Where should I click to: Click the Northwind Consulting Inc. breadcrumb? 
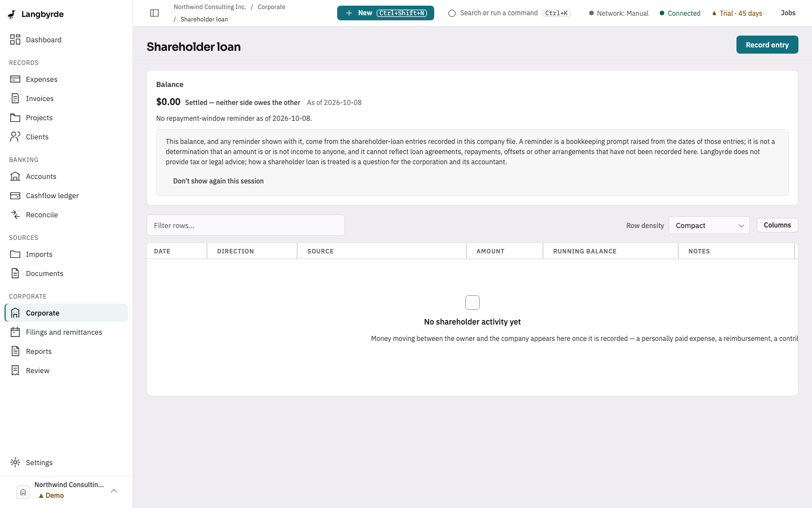coord(210,7)
